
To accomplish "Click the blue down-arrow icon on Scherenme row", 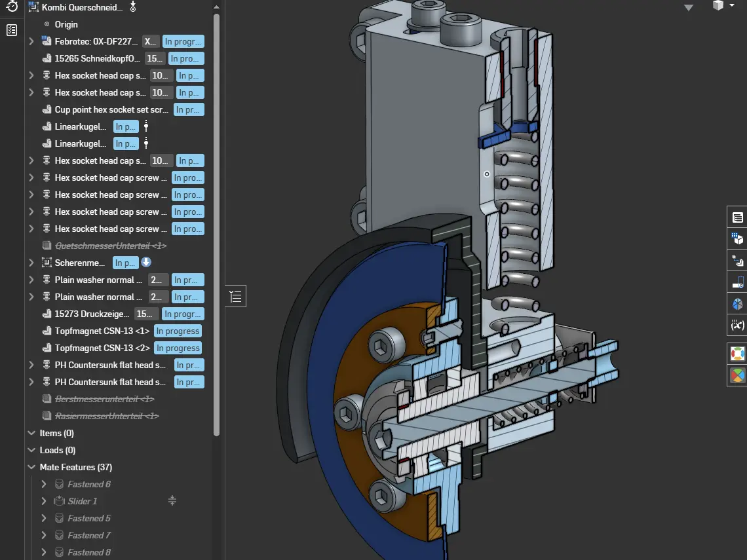I will coord(146,263).
